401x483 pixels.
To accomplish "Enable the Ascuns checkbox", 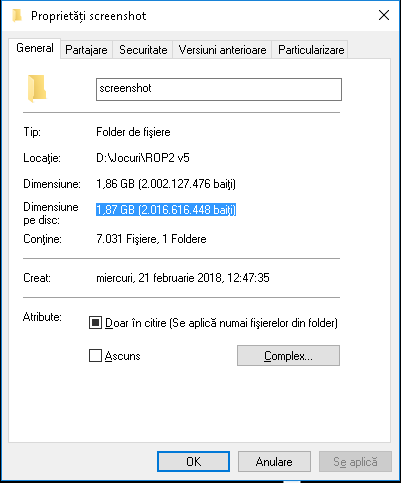I will 95,356.
